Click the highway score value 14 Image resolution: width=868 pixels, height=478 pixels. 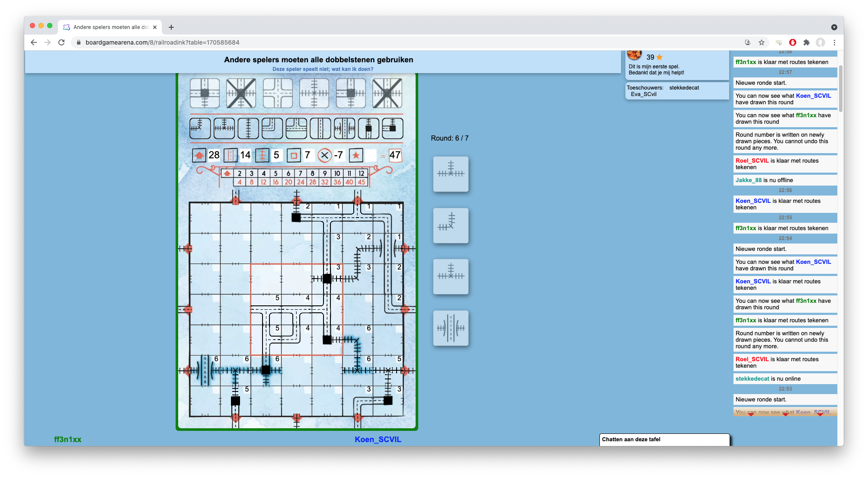click(x=245, y=155)
